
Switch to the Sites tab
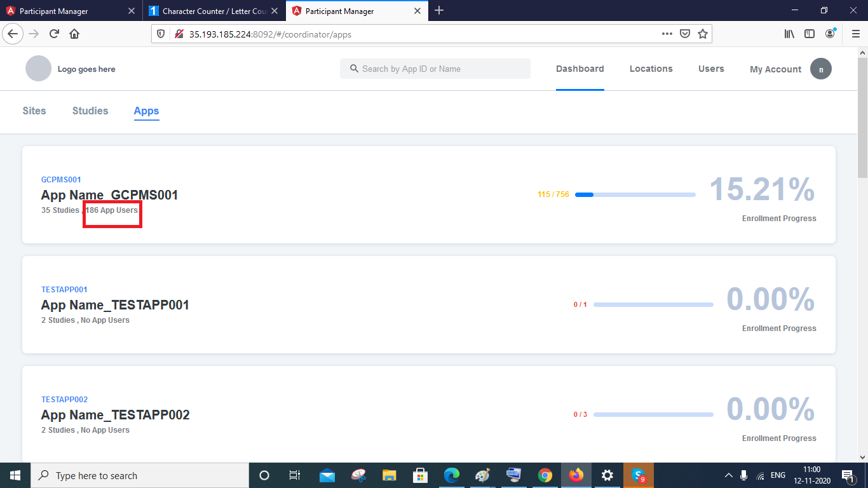34,111
